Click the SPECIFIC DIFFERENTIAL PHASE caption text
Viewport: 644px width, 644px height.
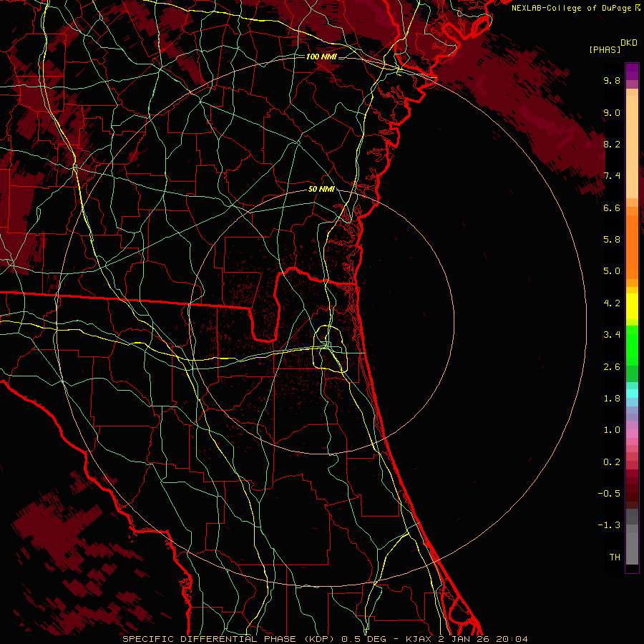point(209,639)
